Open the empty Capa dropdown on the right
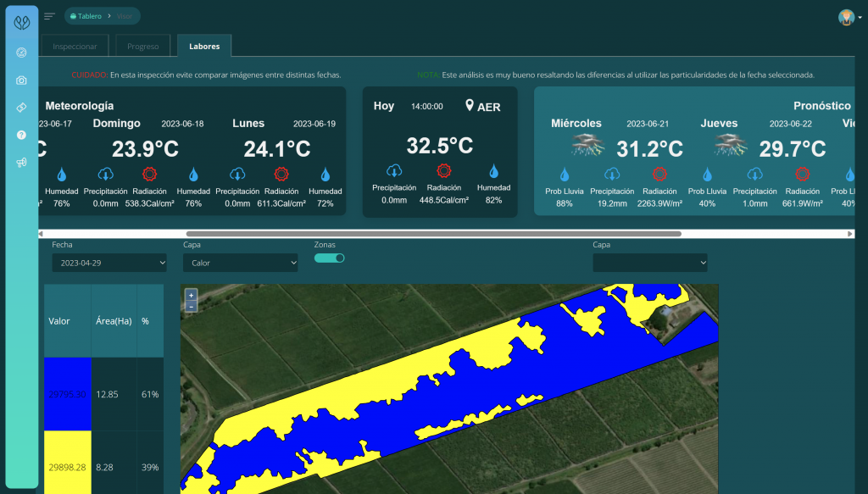 650,263
